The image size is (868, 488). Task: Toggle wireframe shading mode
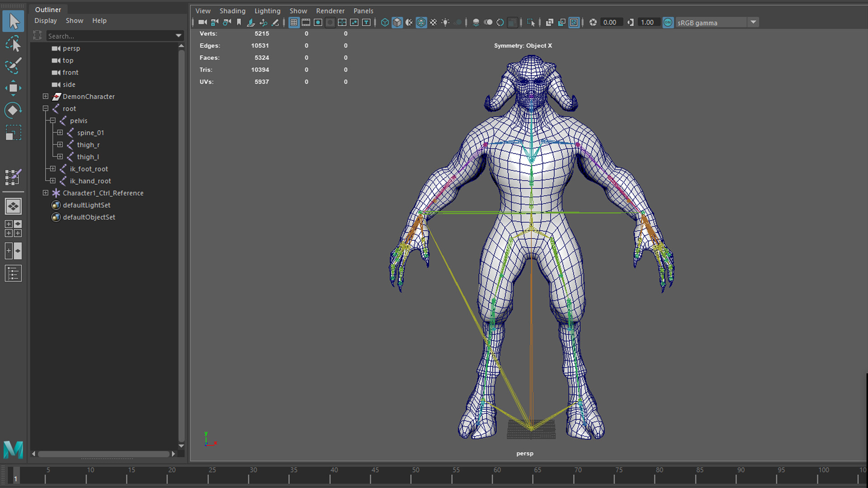pyautogui.click(x=385, y=22)
